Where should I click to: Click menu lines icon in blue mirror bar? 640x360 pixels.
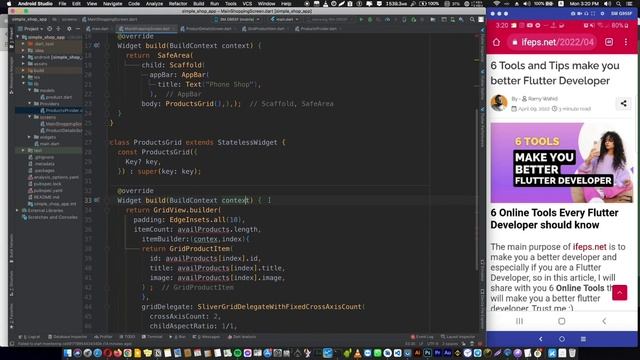583,339
